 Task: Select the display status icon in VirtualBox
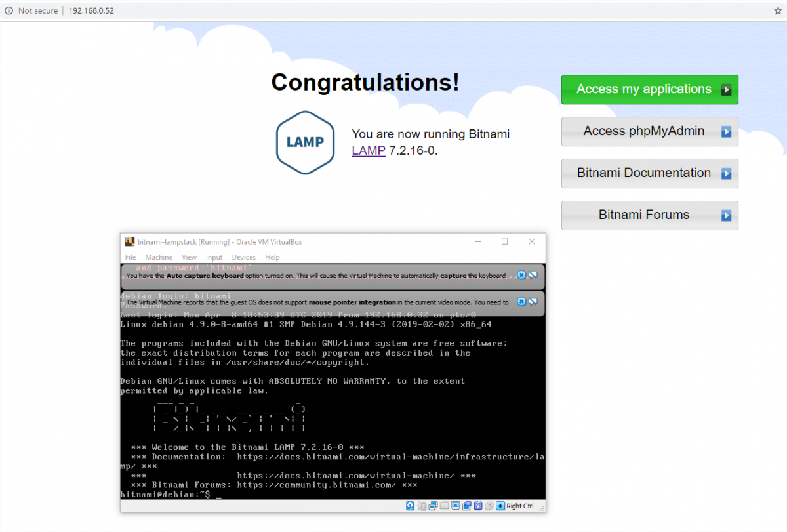(455, 506)
